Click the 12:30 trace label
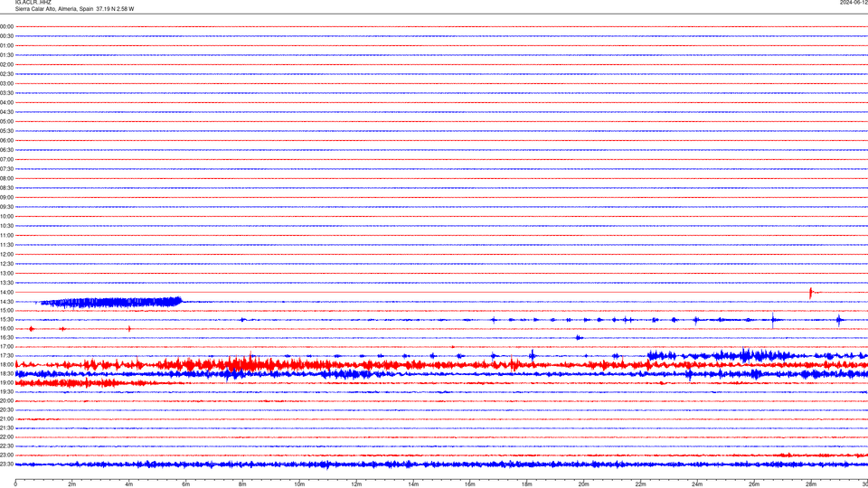868x488 pixels. (x=6, y=264)
